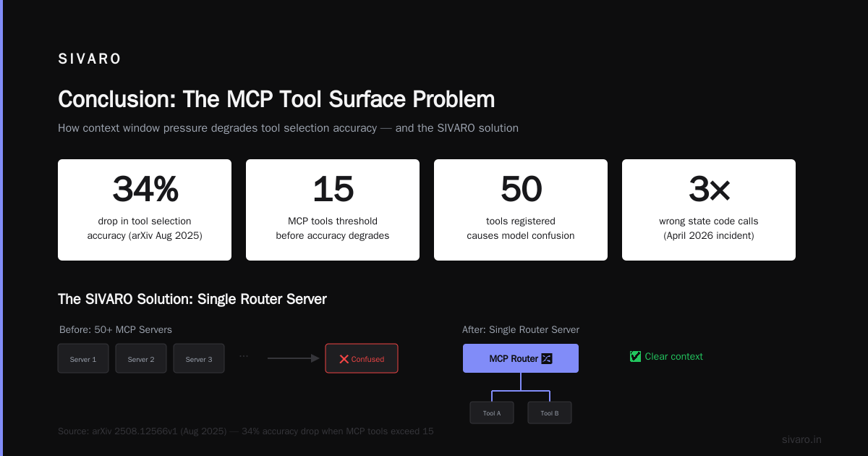Image resolution: width=868 pixels, height=456 pixels.
Task: Select the Server 2 box
Action: point(141,358)
